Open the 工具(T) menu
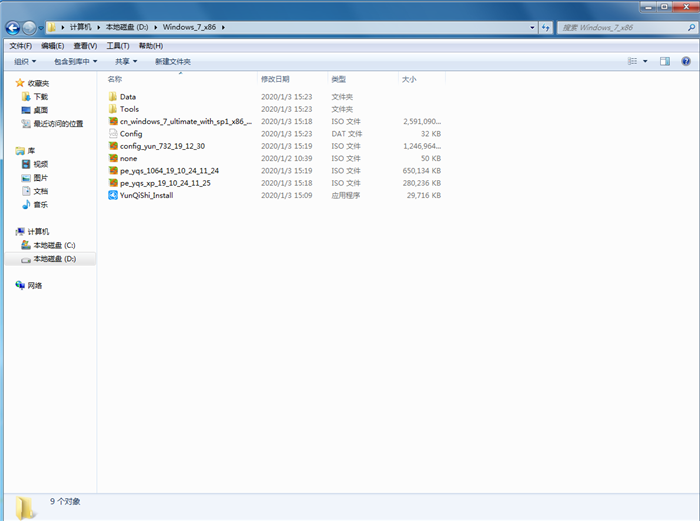700x521 pixels. 118,46
